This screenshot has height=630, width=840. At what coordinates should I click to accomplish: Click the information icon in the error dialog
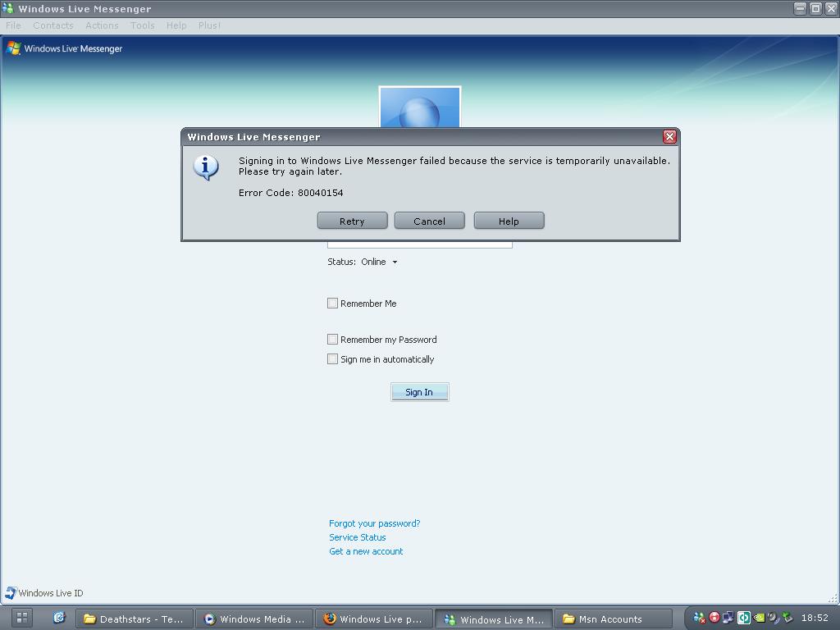click(x=205, y=167)
